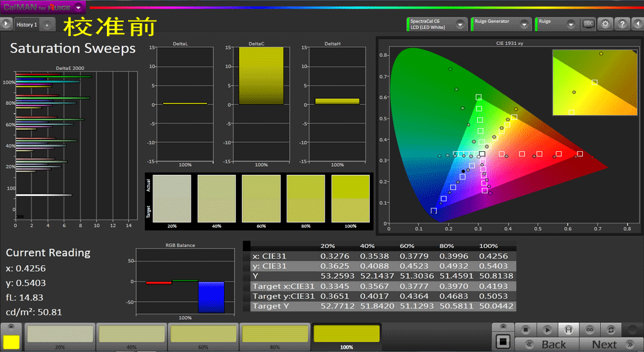Switch to the History 1 tab

26,24
